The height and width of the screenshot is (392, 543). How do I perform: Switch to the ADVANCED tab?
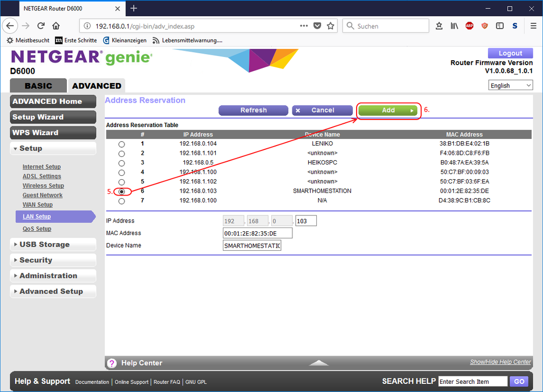coord(97,85)
